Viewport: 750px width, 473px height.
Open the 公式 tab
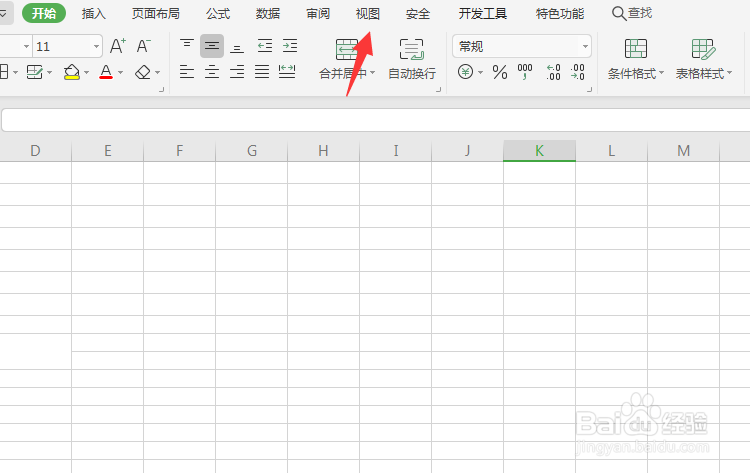point(218,13)
